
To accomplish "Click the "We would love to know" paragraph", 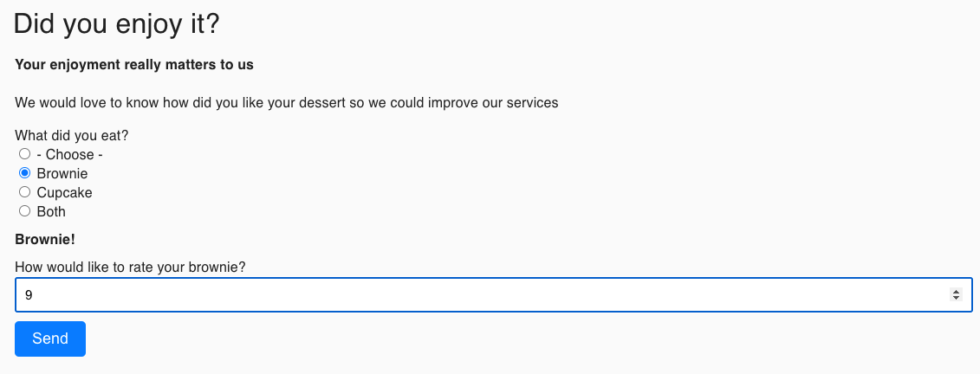I will [x=286, y=103].
